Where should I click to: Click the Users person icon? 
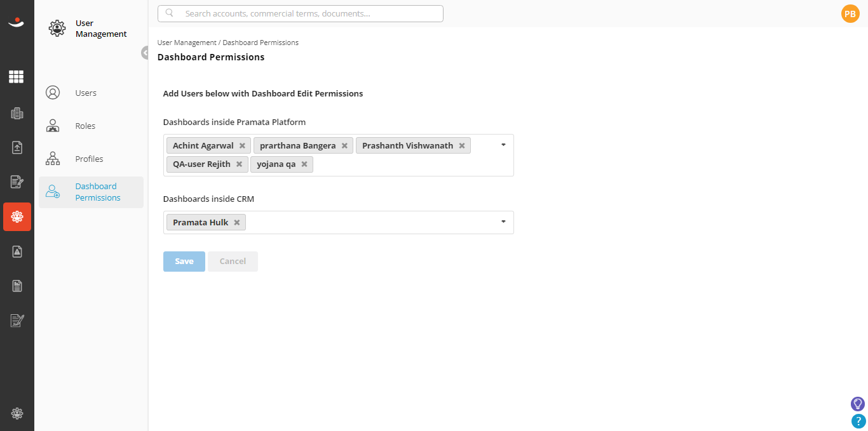coord(53,93)
